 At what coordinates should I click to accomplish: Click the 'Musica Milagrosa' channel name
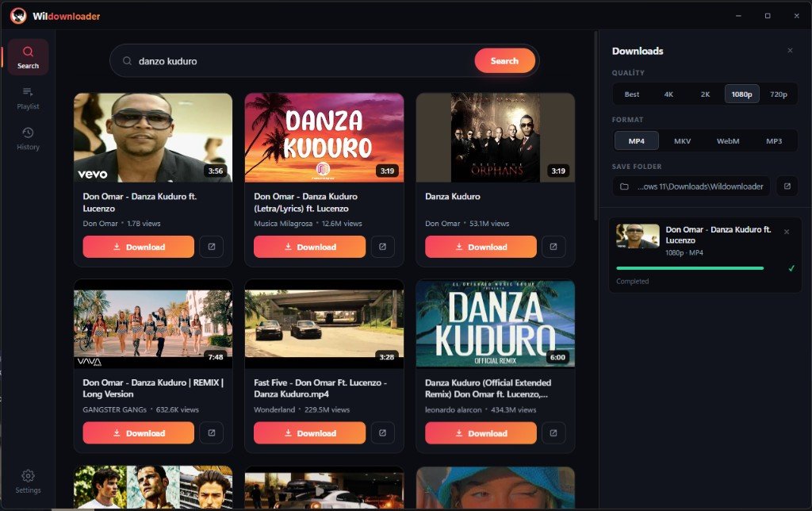click(283, 224)
